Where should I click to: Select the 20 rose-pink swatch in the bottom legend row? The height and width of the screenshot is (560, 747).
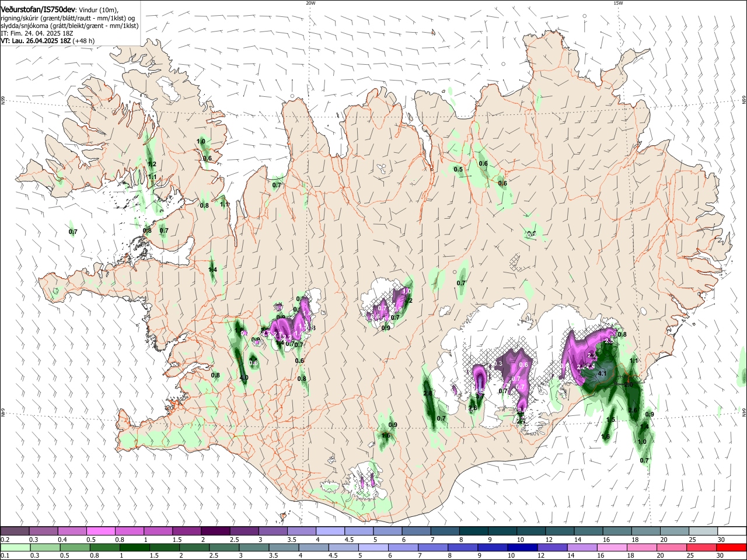[x=671, y=547]
